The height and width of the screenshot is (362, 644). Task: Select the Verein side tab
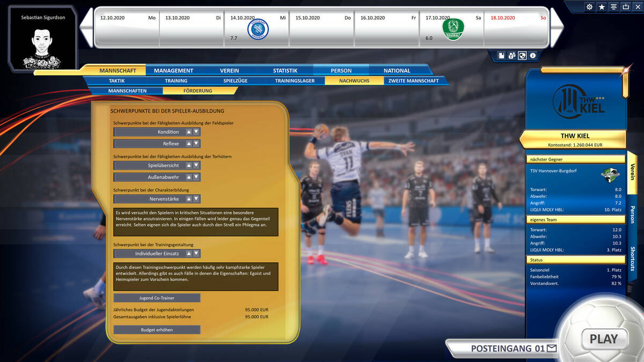point(632,172)
